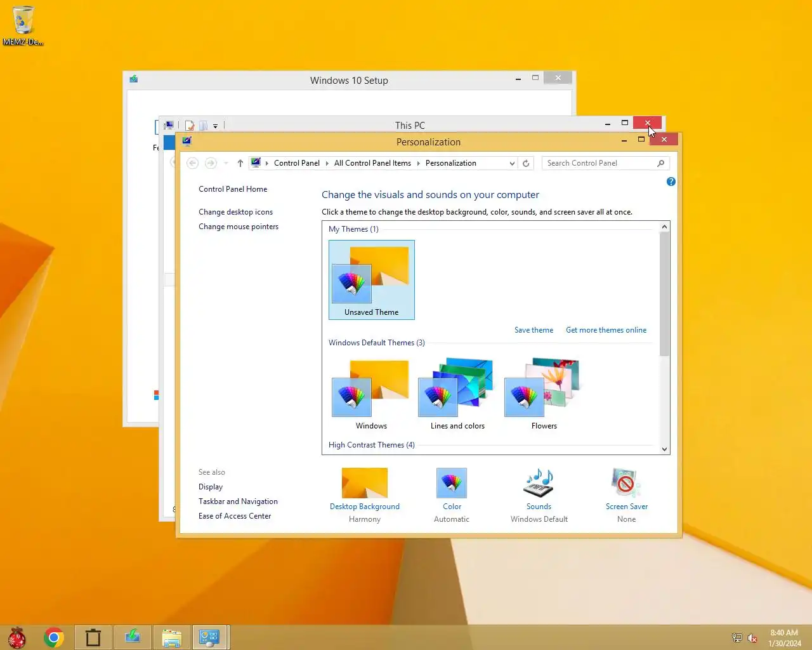Select the Flowers theme
Image resolution: width=812 pixels, height=650 pixels.
(x=544, y=394)
